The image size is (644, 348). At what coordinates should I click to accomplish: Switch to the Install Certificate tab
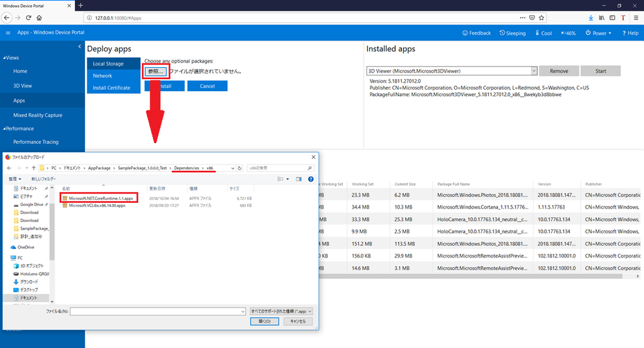113,87
